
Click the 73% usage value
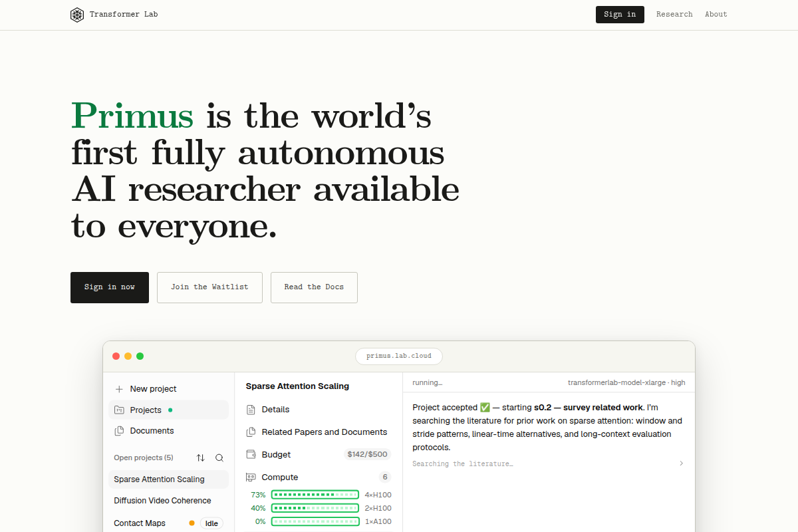click(258, 495)
